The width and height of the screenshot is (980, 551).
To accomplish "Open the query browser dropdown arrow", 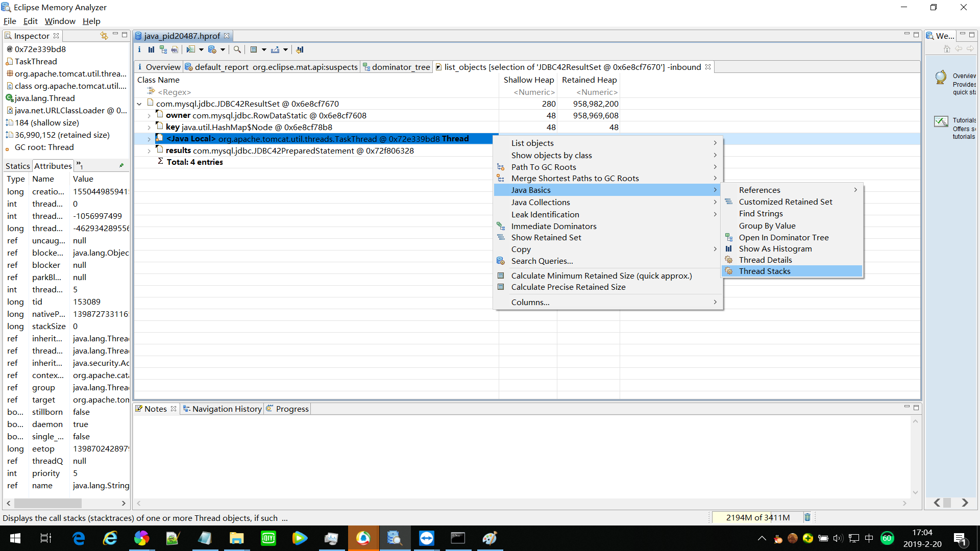I will click(223, 49).
